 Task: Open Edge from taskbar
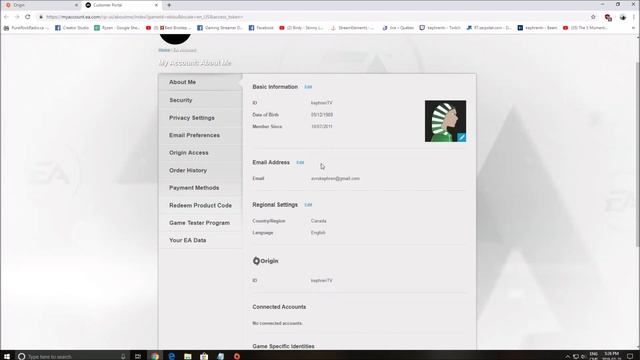coord(171,356)
